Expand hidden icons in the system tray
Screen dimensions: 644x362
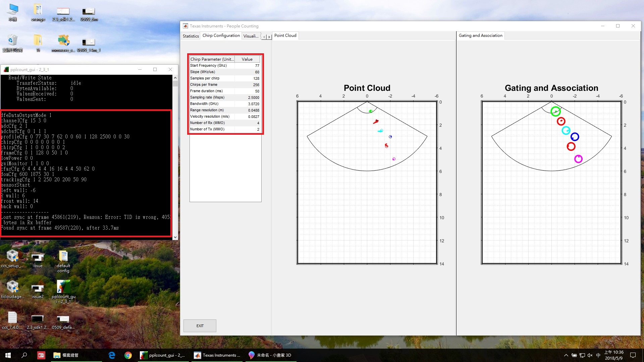[566, 355]
